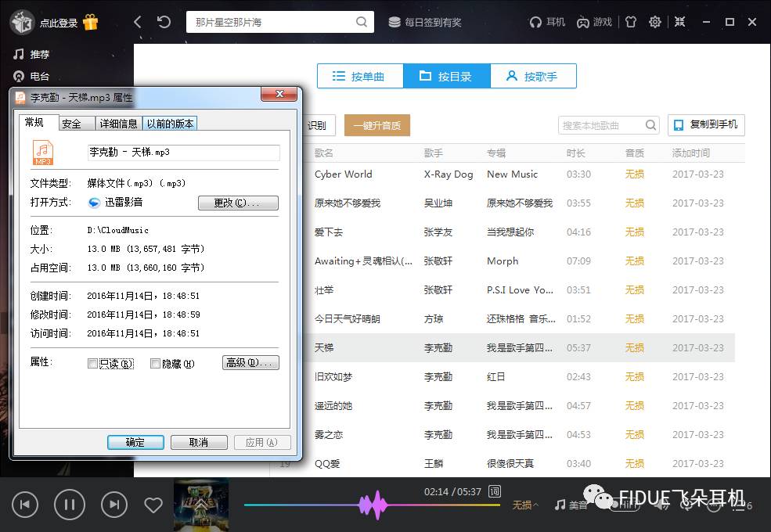Viewport: 771px width, 532px height.
Task: Open the headphone (耳机) icon
Action: 535,22
